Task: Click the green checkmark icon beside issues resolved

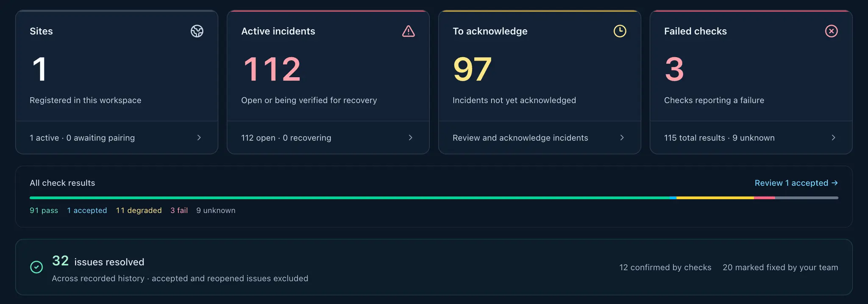Action: coord(36,267)
